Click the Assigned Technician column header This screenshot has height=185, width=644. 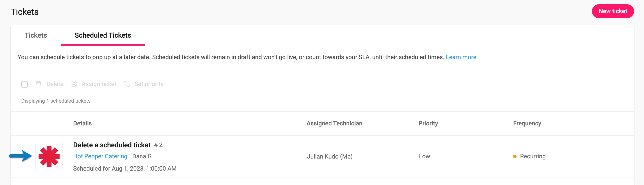pos(334,123)
